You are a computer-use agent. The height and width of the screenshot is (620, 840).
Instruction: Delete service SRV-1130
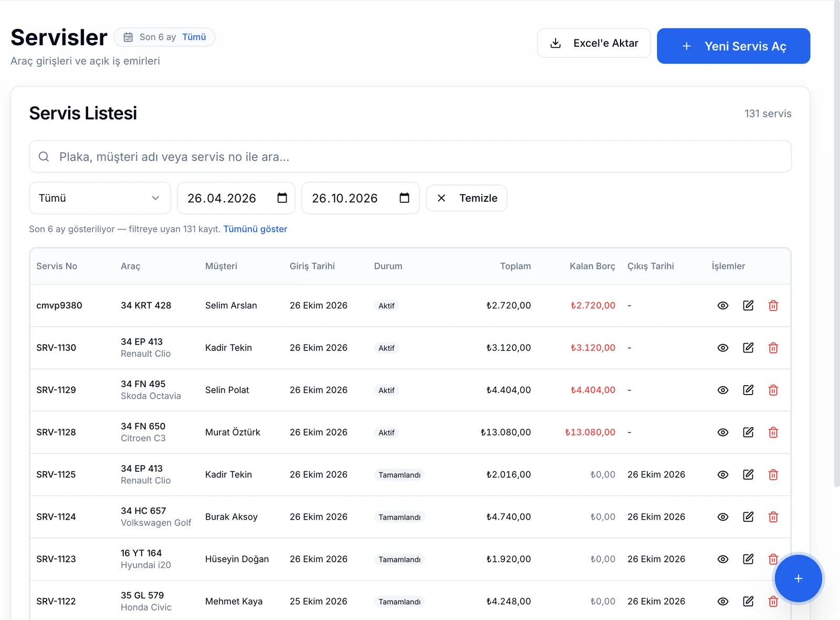pos(773,348)
